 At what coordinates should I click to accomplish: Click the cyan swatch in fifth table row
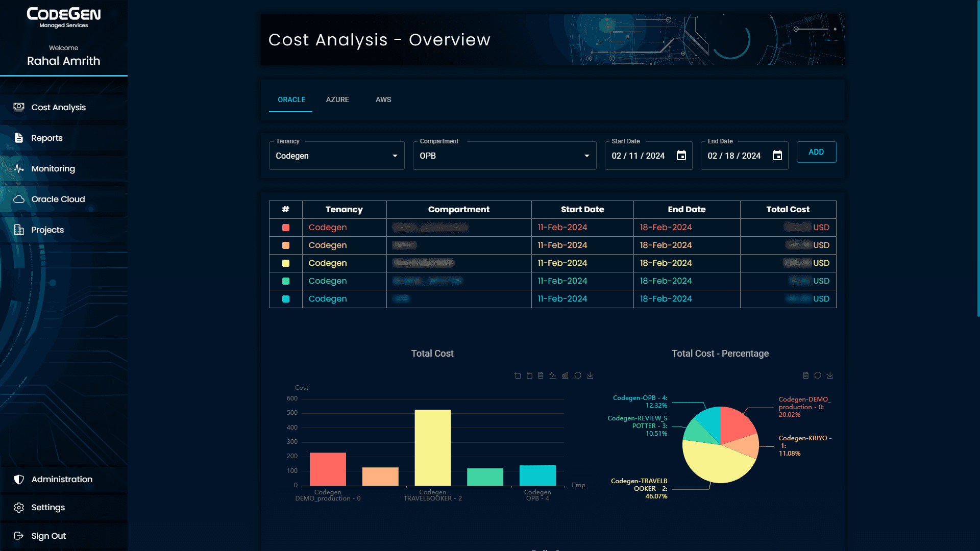(x=286, y=299)
